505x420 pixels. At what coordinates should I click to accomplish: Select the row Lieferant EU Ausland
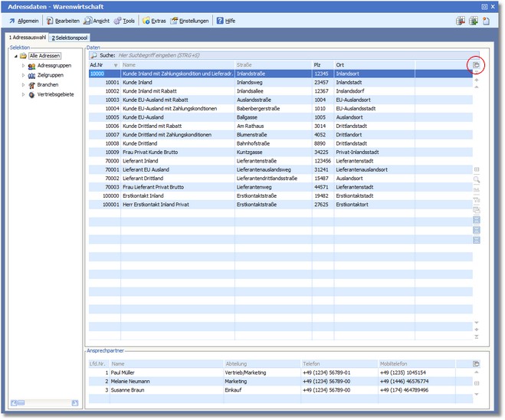coord(144,169)
